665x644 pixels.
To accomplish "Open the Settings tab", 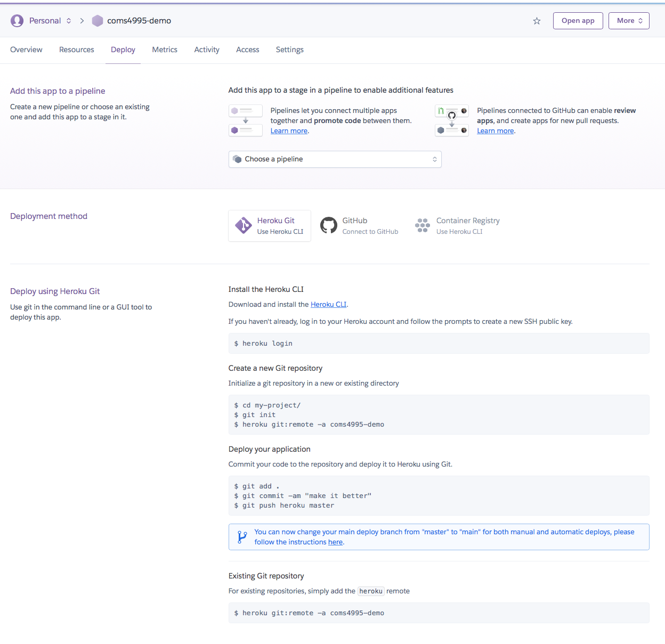I will (x=290, y=50).
